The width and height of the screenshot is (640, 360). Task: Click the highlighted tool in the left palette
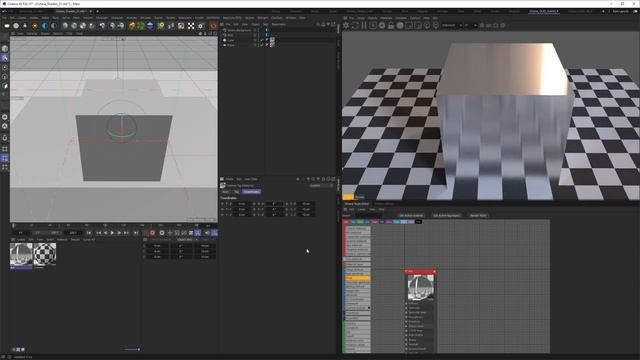coord(5,58)
